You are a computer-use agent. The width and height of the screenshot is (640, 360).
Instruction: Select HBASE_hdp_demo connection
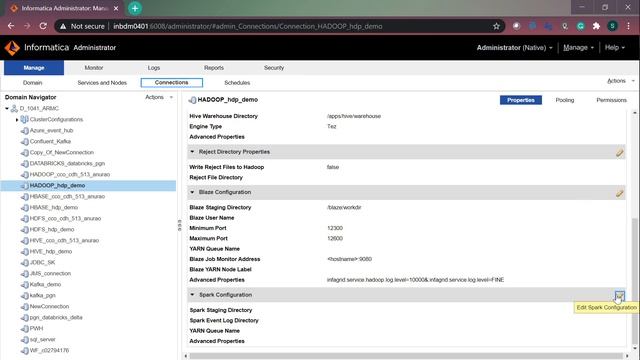[53, 208]
